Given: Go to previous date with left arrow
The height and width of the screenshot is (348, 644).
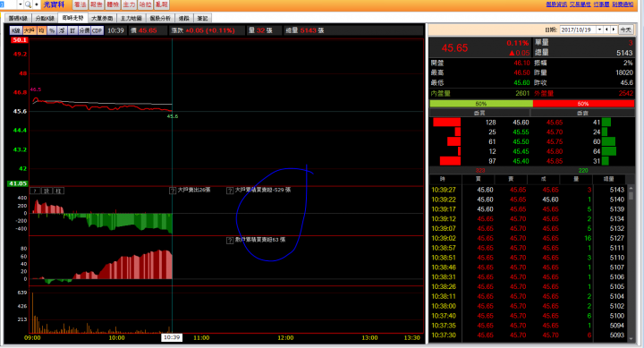Looking at the screenshot, I should (607, 30).
